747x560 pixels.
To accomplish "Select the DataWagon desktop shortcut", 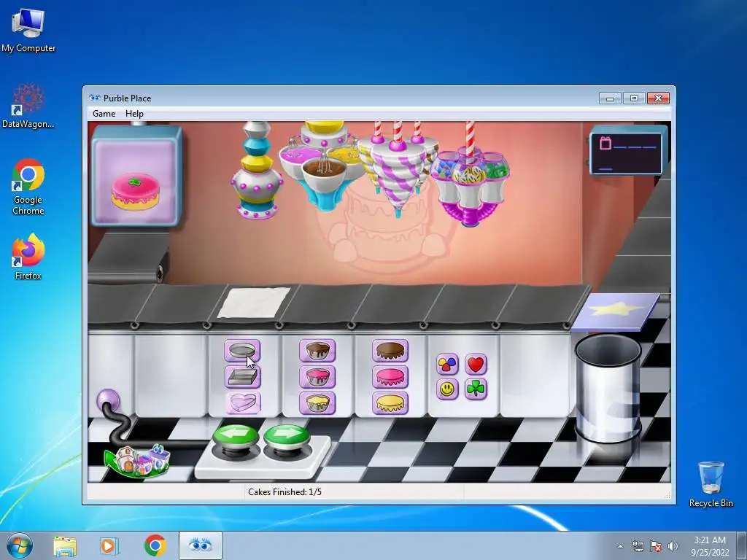I will (28, 106).
